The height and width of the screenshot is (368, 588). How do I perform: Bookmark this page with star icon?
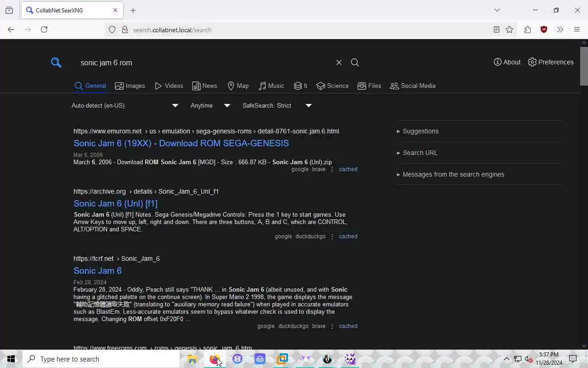coord(509,29)
